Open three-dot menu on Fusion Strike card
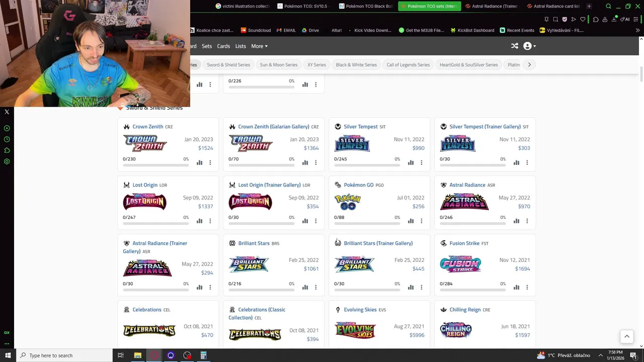The height and width of the screenshot is (362, 644). click(527, 287)
